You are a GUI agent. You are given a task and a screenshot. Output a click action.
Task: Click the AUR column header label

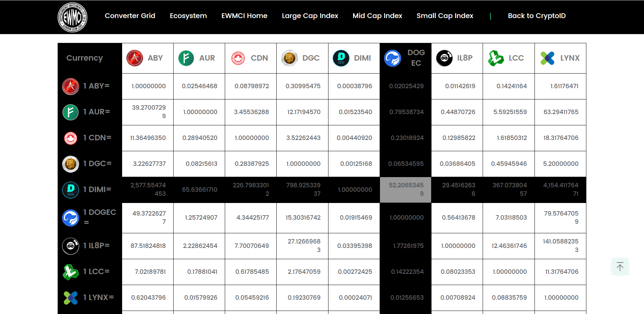coord(207,58)
